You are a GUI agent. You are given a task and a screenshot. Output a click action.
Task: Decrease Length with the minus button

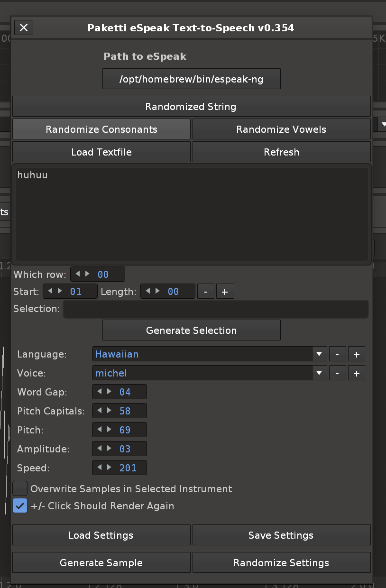click(x=205, y=292)
